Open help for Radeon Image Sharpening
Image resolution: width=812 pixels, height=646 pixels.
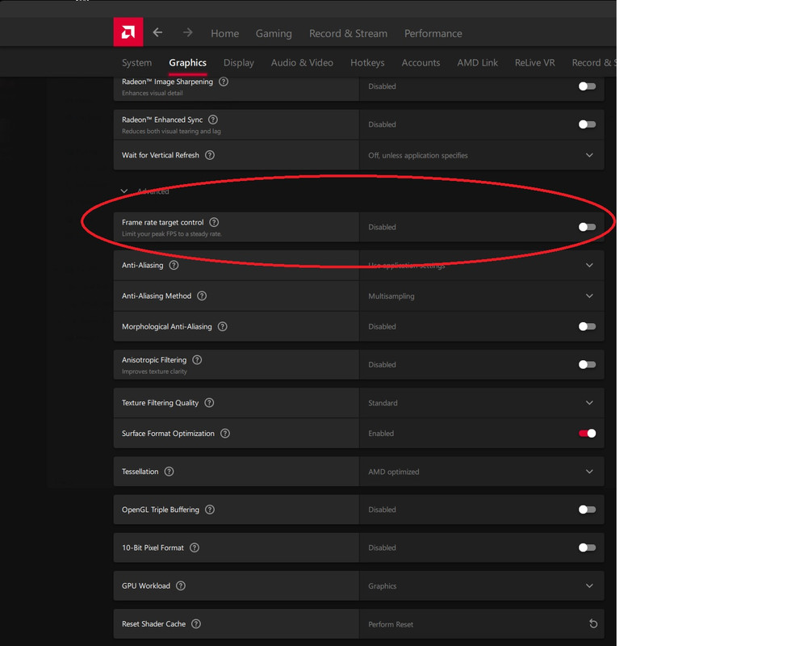pos(224,82)
